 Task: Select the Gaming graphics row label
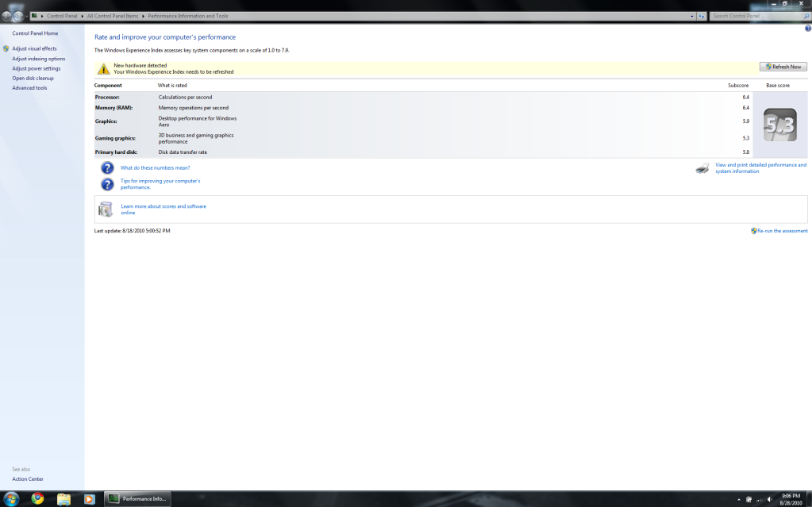tap(115, 138)
